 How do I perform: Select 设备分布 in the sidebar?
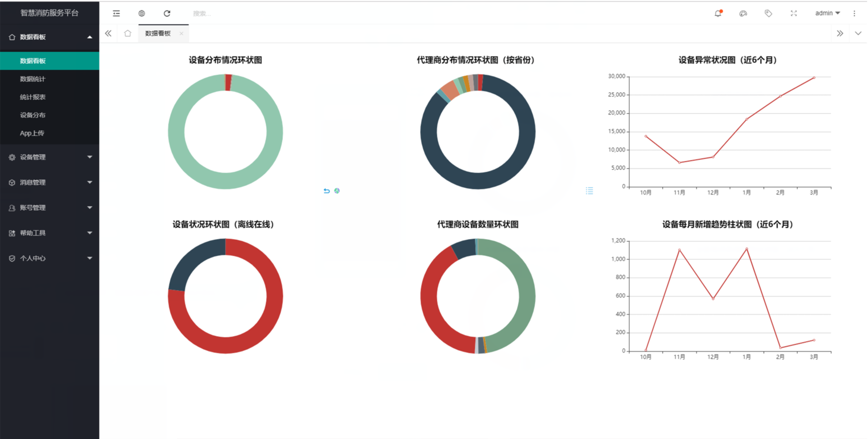click(x=33, y=115)
